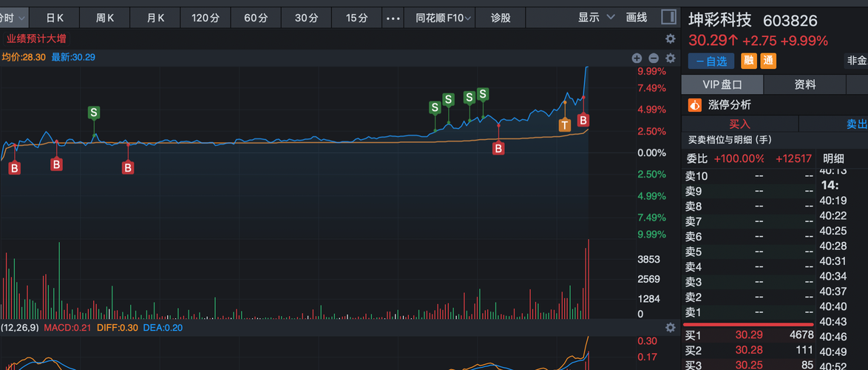Screen dimensions: 868x370
Task: Open settings gear beside 业绩预计大增 label
Action: [671, 38]
